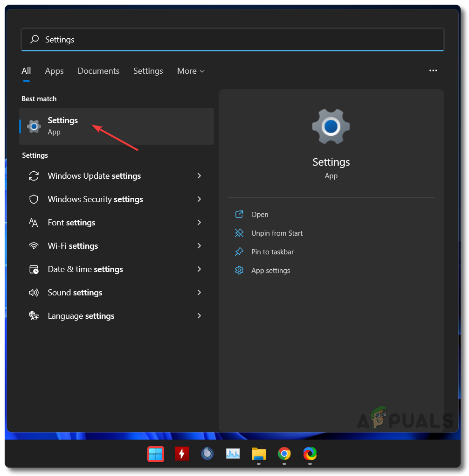Open File Explorer from the taskbar
Image resolution: width=469 pixels, height=476 pixels.
coord(258,454)
